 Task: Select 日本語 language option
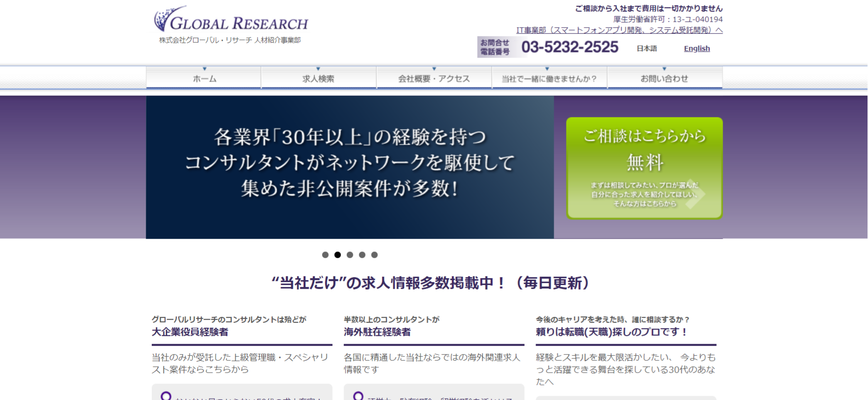pos(646,49)
